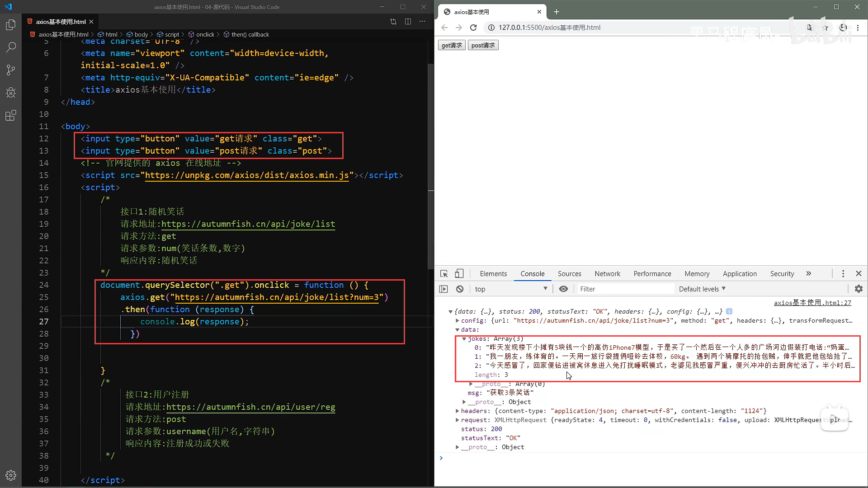Open the Extensions view

(x=11, y=116)
